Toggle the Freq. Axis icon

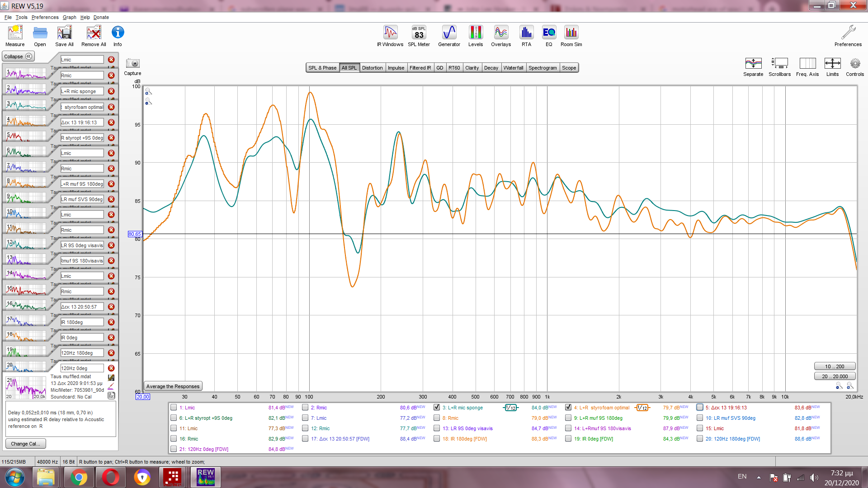(807, 63)
